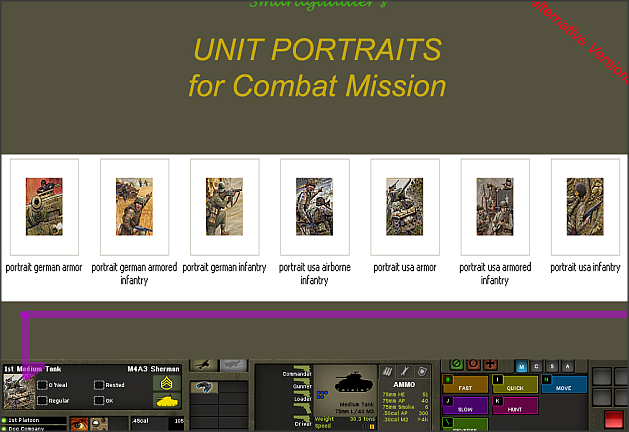
Task: Select the Dog Company formation row
Action: click(x=33, y=428)
